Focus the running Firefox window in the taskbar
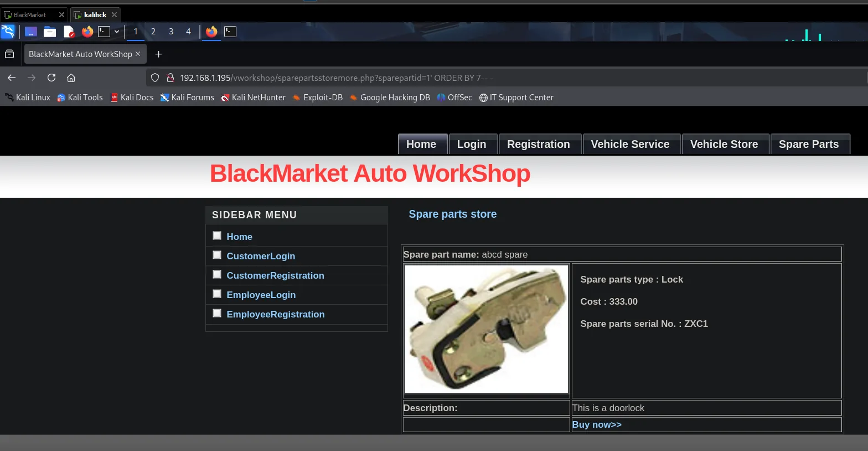The image size is (868, 451). pos(211,32)
